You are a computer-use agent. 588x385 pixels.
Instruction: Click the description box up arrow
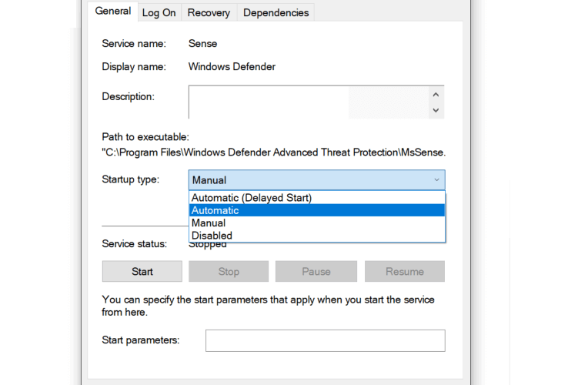(436, 95)
